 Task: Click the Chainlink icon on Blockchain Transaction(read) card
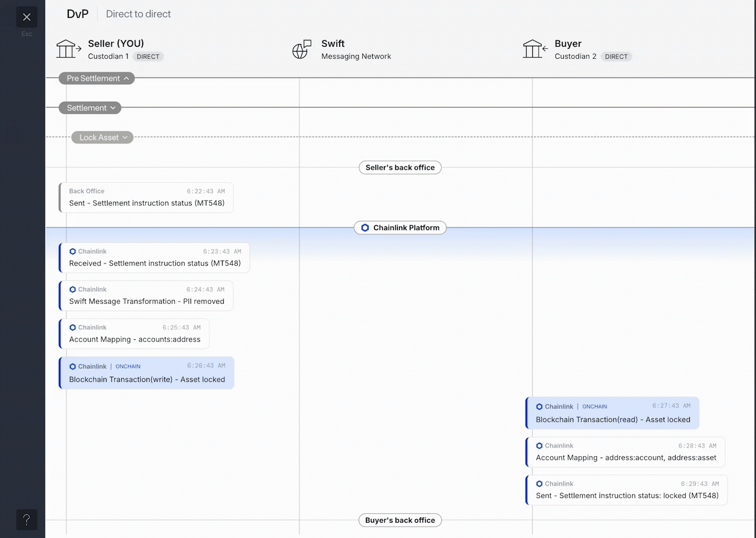539,406
